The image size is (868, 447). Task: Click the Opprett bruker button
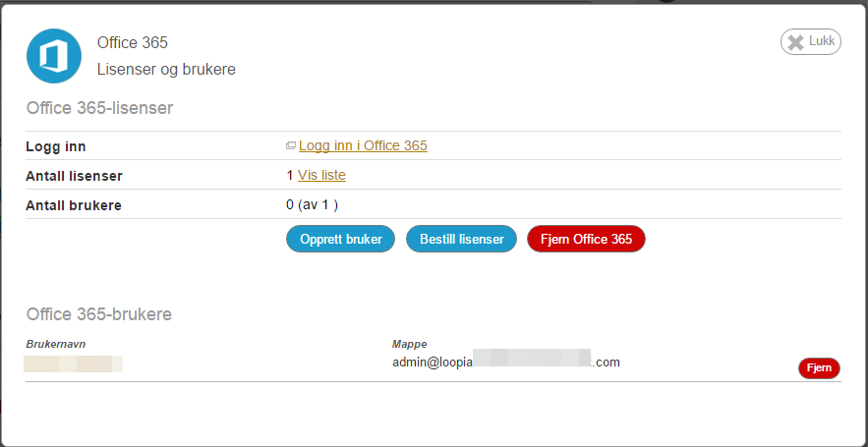click(x=341, y=239)
